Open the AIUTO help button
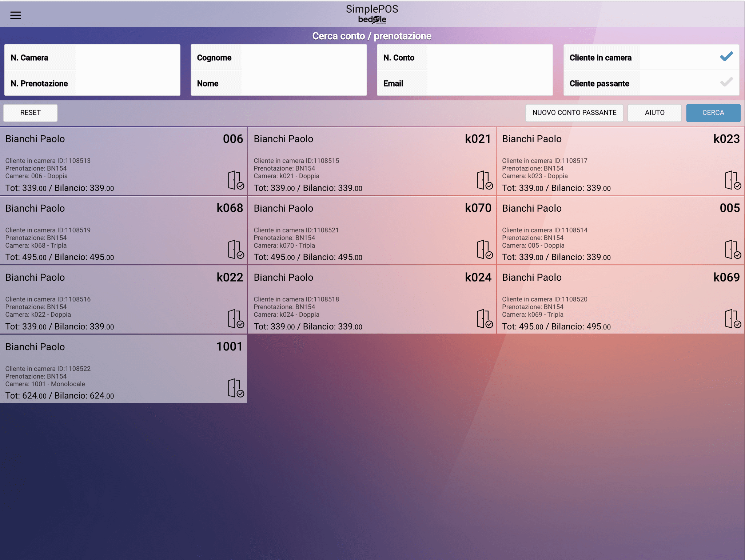The width and height of the screenshot is (745, 560). (654, 113)
